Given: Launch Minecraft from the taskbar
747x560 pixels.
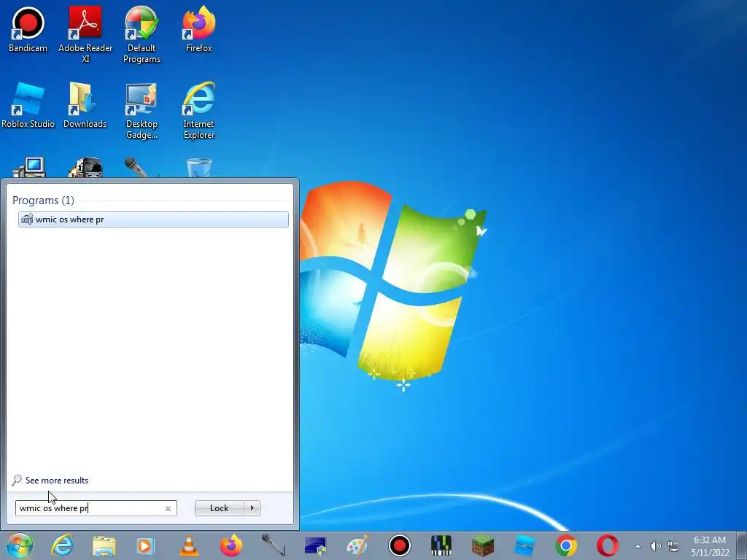Looking at the screenshot, I should coord(483,545).
